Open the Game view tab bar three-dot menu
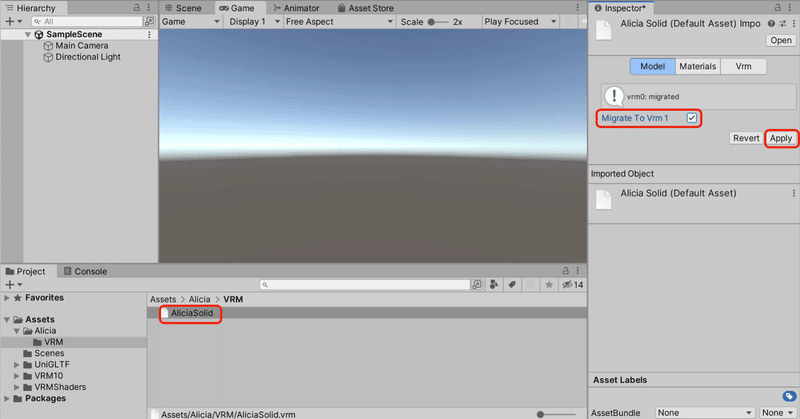This screenshot has height=419, width=800. tap(577, 8)
